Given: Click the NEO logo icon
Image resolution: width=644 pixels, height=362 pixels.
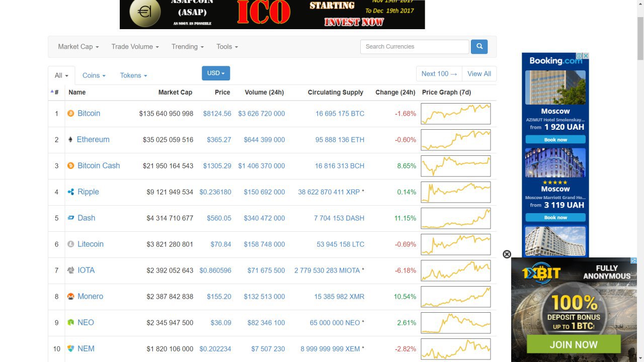Looking at the screenshot, I should (x=70, y=323).
